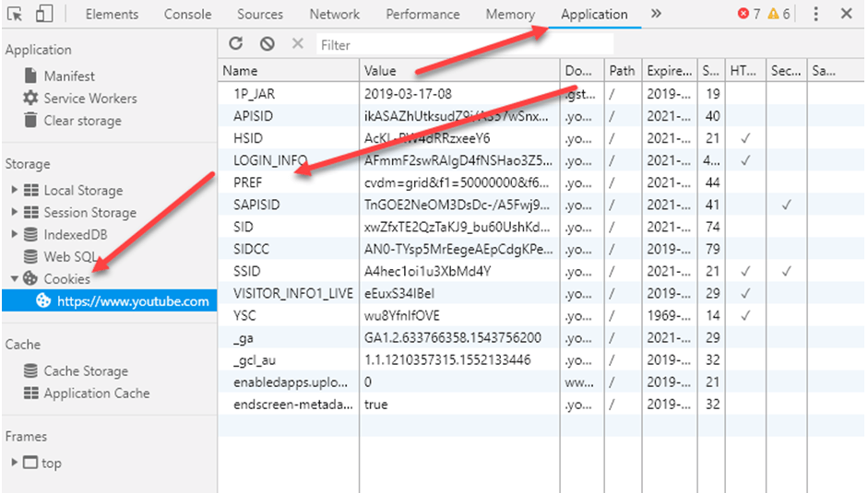Image resolution: width=868 pixels, height=493 pixels.
Task: Click the refresh cookies icon
Action: click(x=236, y=43)
